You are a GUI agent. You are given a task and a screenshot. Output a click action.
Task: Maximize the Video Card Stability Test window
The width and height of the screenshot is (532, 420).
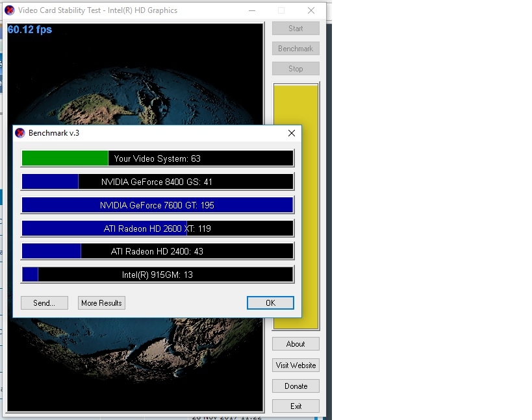click(281, 10)
